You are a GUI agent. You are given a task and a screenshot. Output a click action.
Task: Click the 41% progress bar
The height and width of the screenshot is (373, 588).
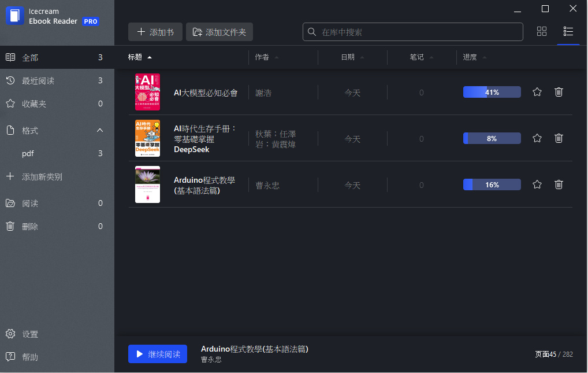pyautogui.click(x=492, y=92)
